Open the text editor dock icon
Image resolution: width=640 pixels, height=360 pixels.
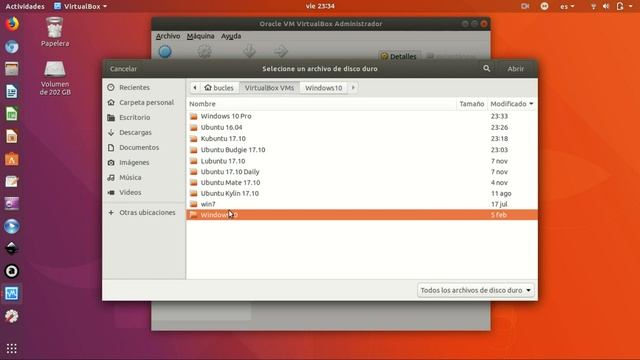12,181
